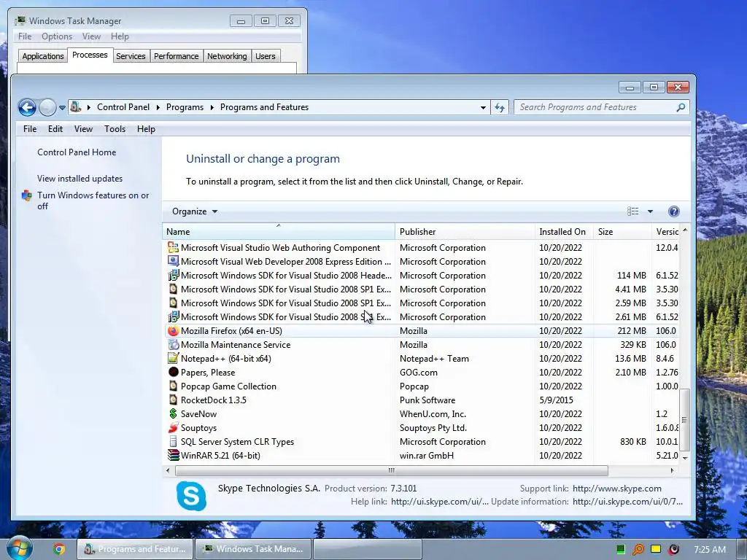The width and height of the screenshot is (747, 560).
Task: Open the view options dropdown arrow
Action: [x=650, y=211]
